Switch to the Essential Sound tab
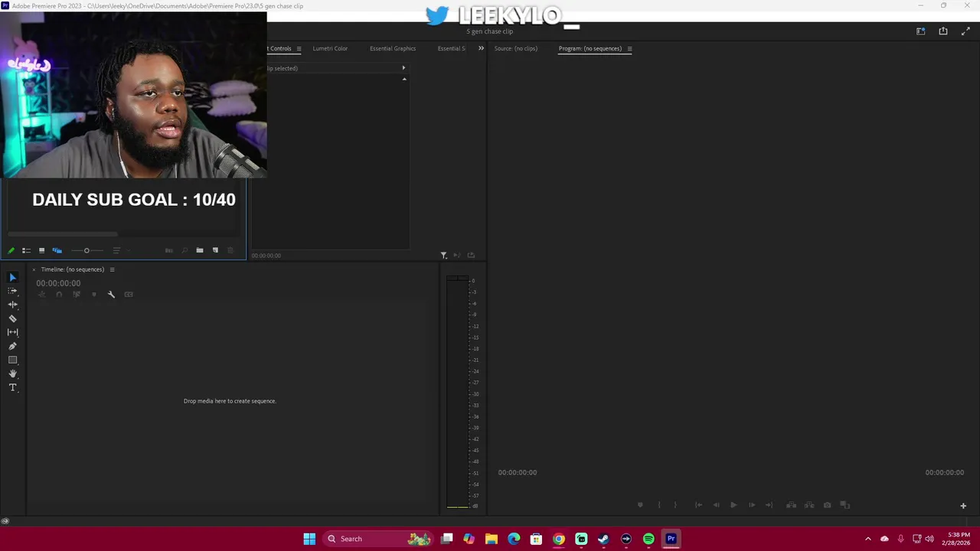 click(x=451, y=48)
